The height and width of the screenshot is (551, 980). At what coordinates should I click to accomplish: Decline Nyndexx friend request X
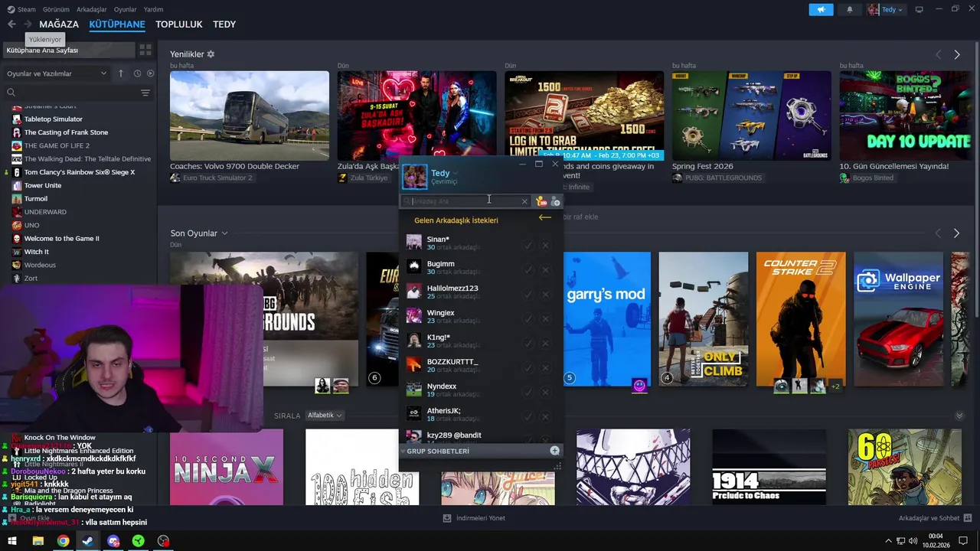pyautogui.click(x=545, y=393)
